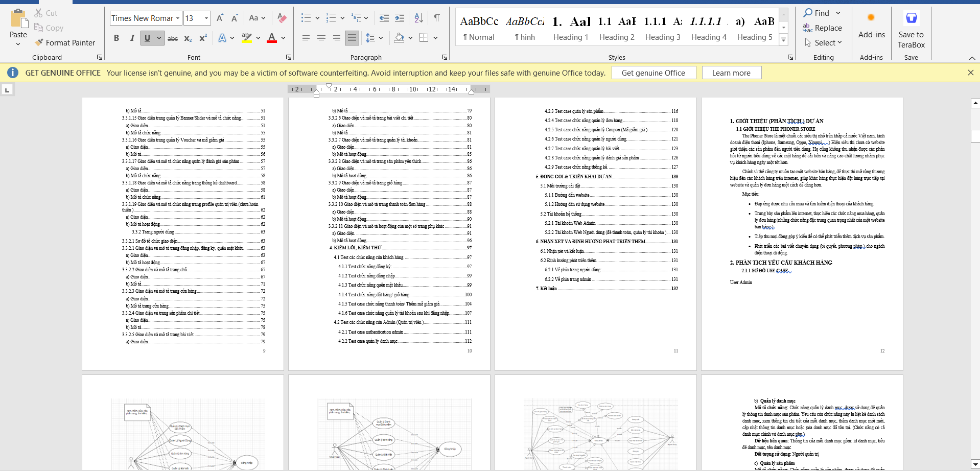The height and width of the screenshot is (471, 980).
Task: Apply superscript formatting
Action: click(203, 38)
